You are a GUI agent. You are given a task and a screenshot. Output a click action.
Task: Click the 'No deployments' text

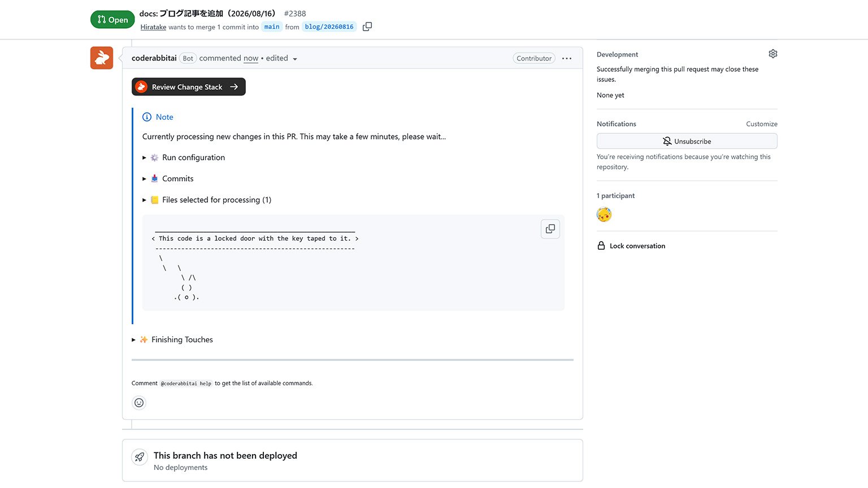click(x=180, y=468)
